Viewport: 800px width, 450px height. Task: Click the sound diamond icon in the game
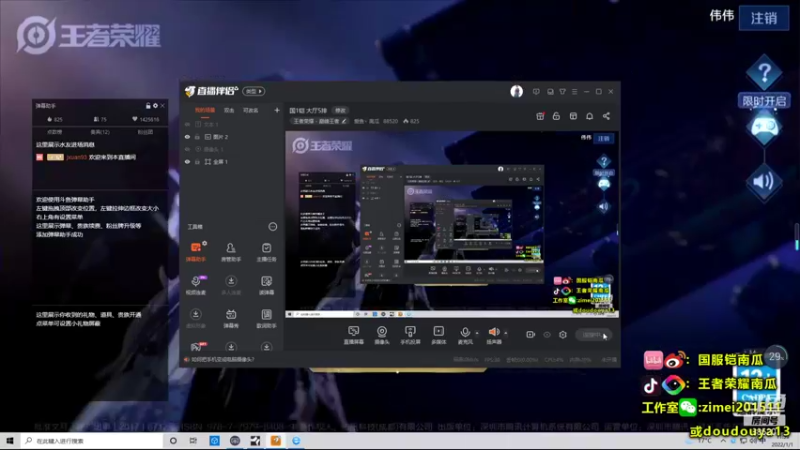point(764,182)
